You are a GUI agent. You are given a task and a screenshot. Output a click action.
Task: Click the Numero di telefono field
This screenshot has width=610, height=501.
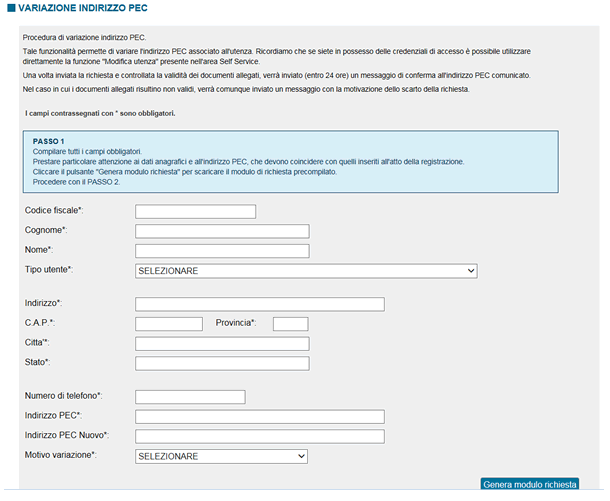coord(190,397)
